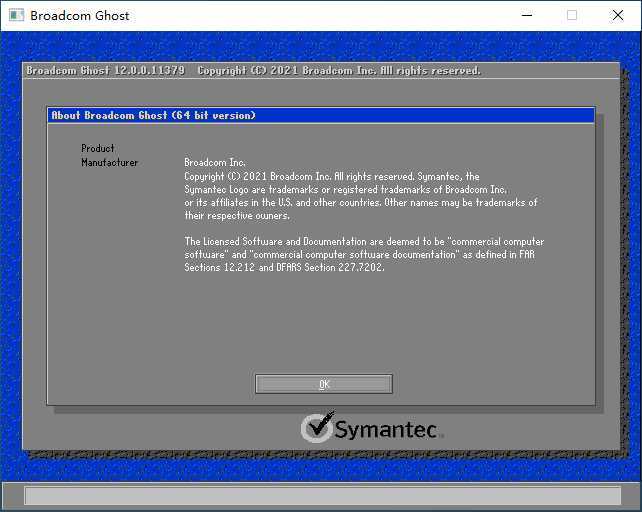Image resolution: width=642 pixels, height=512 pixels.
Task: Click the empty status bar field at bottom
Action: pos(323,496)
